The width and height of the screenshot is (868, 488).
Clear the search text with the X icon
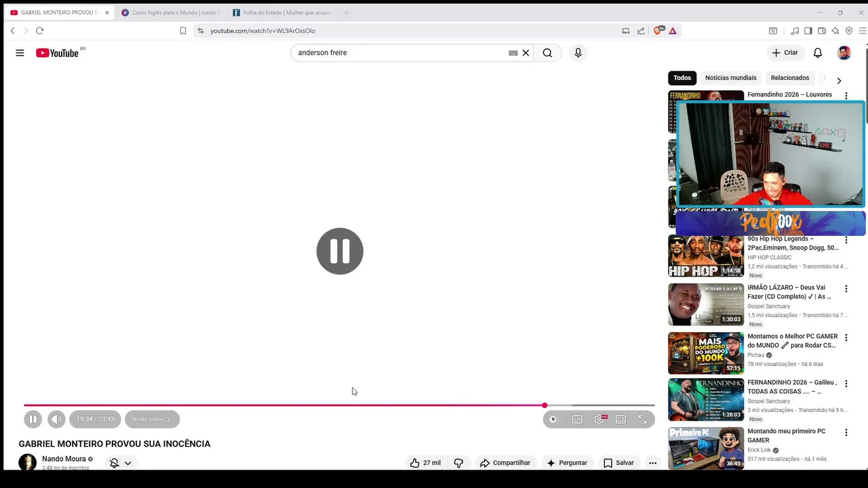tap(526, 53)
